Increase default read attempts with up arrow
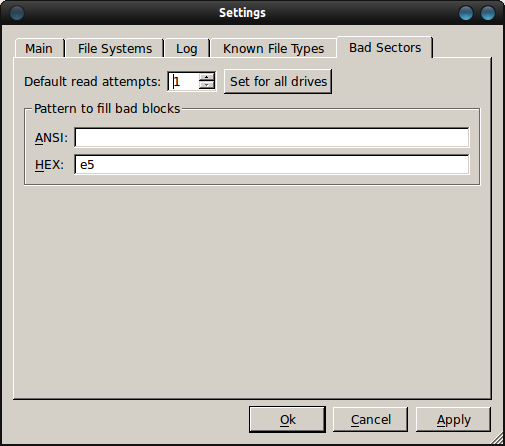 (207, 77)
